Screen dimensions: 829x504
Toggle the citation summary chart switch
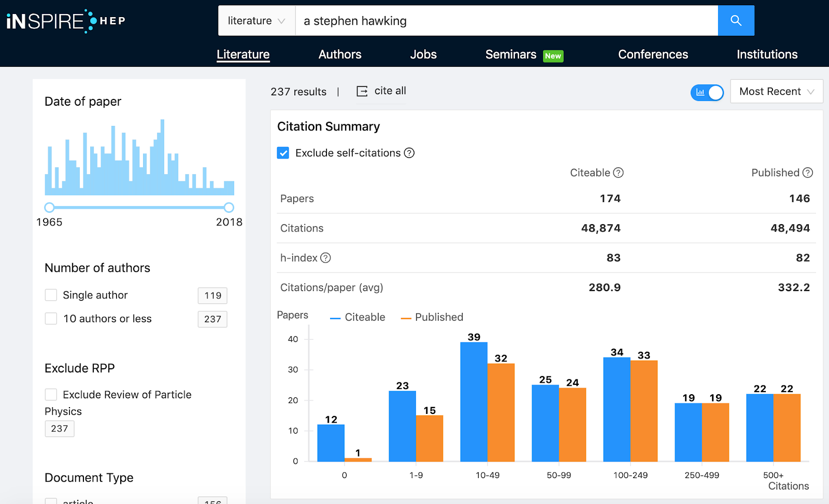coord(707,92)
